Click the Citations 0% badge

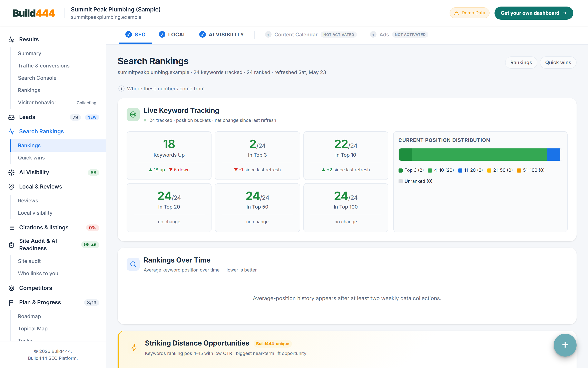point(92,228)
